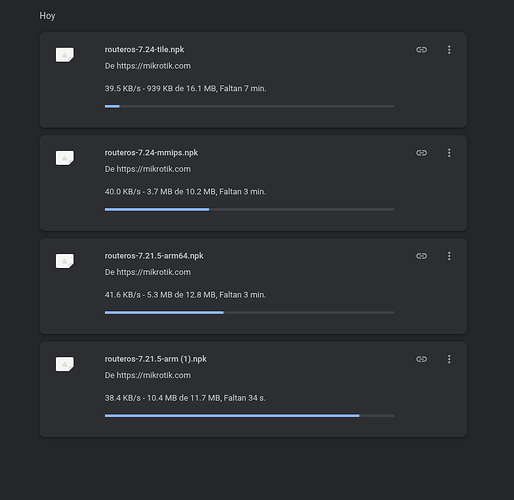Open mikrotik.com source URL under routeros-7.24-tile.npk
Screen dimensions: 514x500
[x=154, y=66]
